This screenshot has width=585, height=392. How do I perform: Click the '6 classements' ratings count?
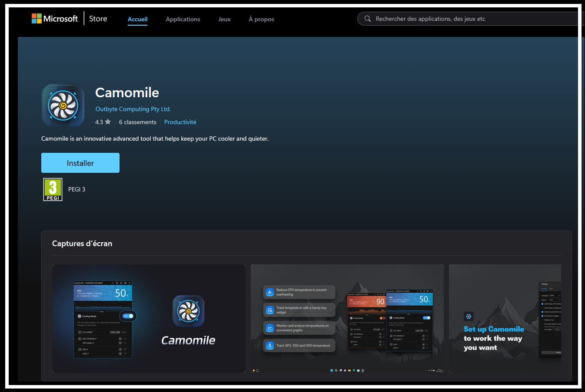pyautogui.click(x=137, y=122)
